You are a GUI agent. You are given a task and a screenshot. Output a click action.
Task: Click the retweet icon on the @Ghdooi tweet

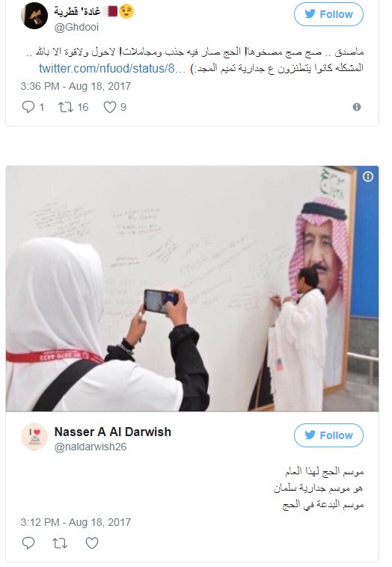66,107
